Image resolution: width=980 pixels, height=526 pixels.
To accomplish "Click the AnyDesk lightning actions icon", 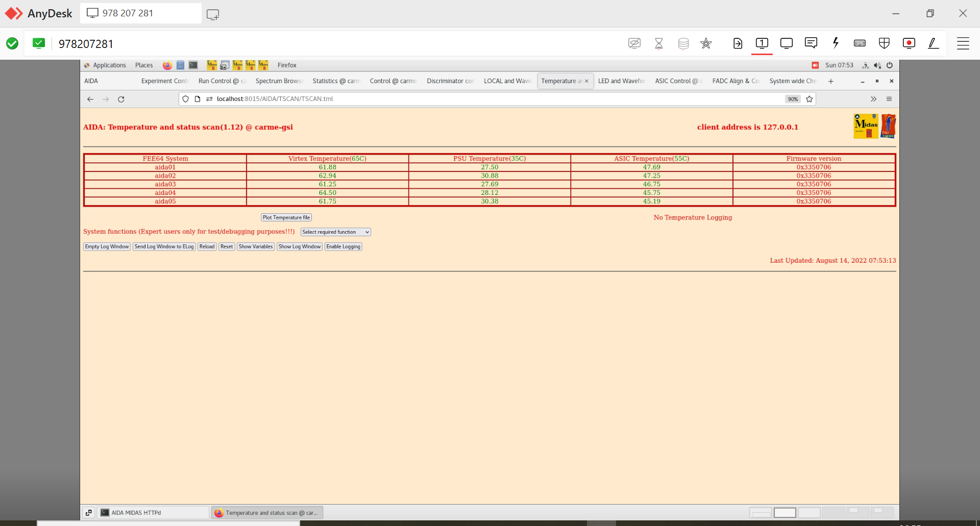I will (x=836, y=43).
